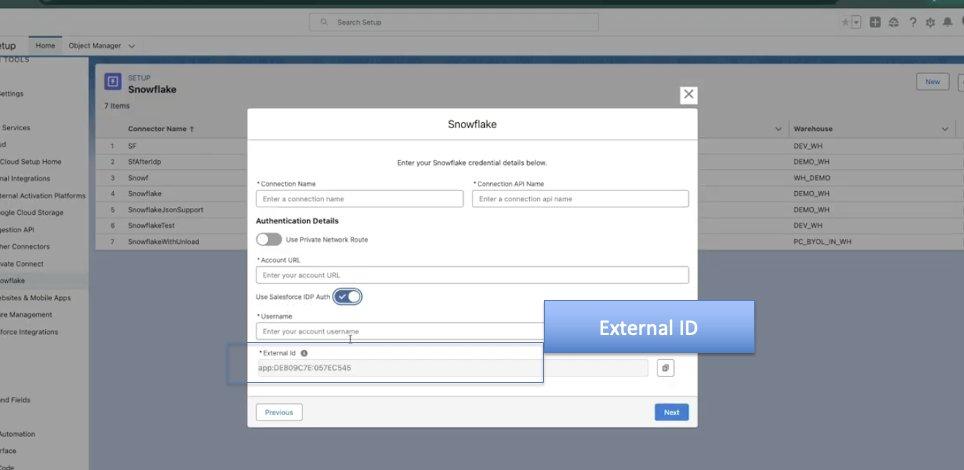The height and width of the screenshot is (470, 964).
Task: Open Google Cloud Storage in sidebar
Action: (x=31, y=213)
